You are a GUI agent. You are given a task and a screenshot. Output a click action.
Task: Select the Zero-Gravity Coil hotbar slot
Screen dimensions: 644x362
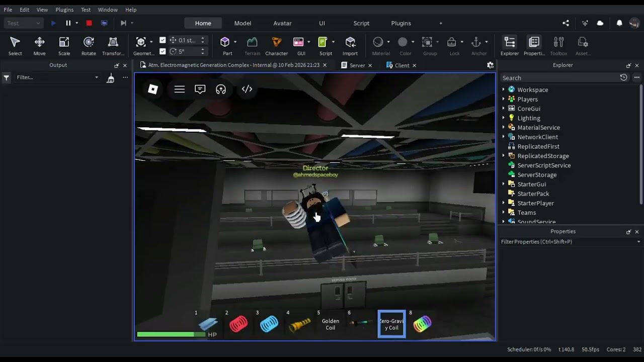(391, 324)
